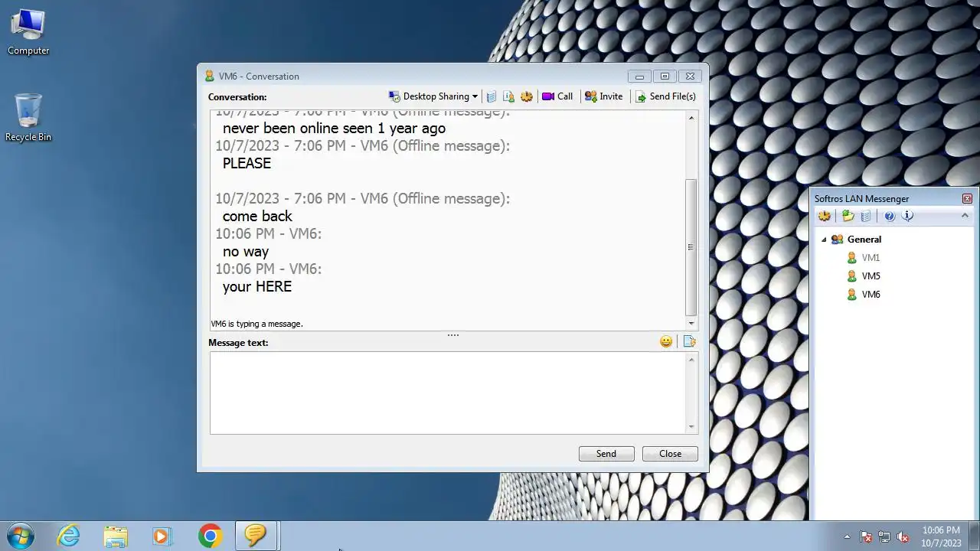Insert an emoticon with the smiley icon

coord(666,342)
